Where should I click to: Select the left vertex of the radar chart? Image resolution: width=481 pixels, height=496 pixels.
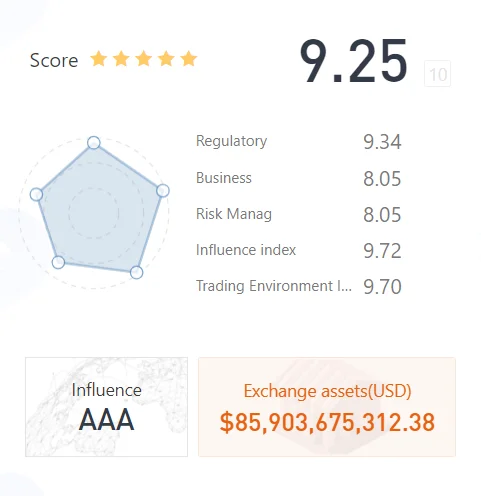[x=36, y=194]
